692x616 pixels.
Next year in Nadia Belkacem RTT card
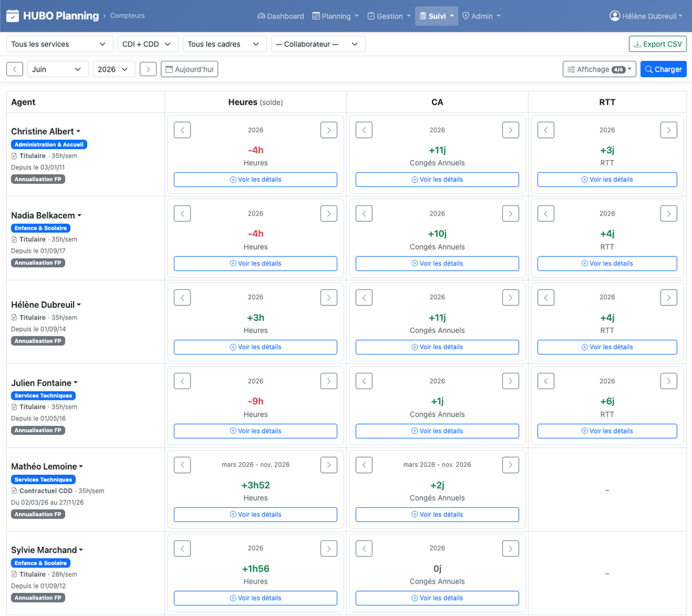click(668, 213)
